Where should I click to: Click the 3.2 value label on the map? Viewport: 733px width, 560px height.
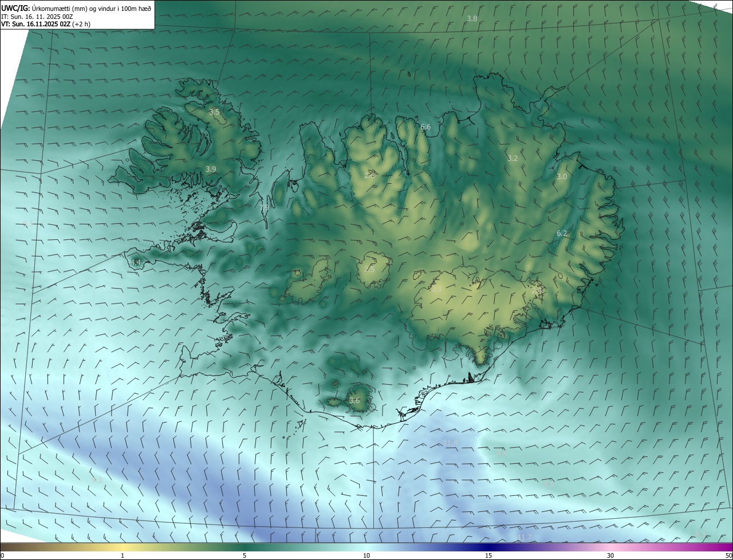tap(513, 159)
